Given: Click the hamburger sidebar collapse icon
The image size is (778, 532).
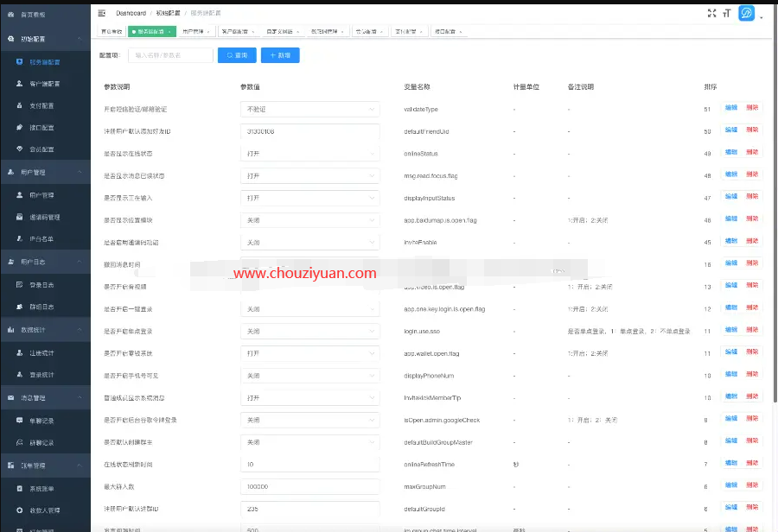Looking at the screenshot, I should 102,13.
